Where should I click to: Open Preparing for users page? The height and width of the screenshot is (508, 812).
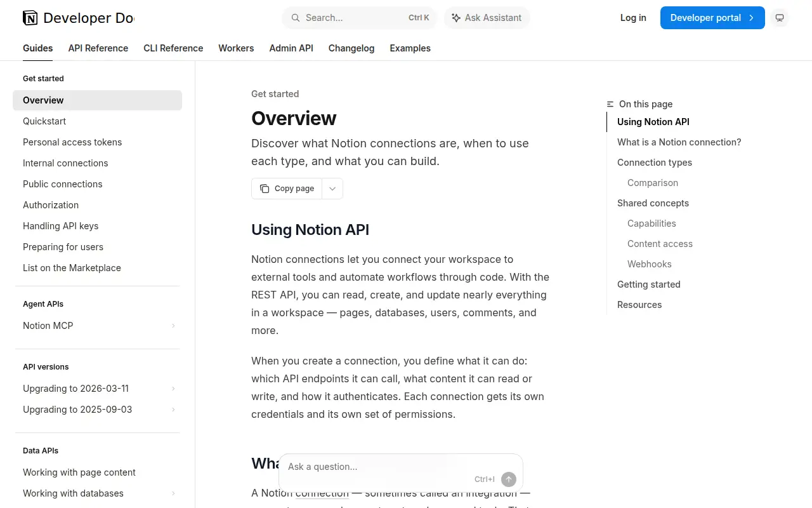[x=97, y=247]
